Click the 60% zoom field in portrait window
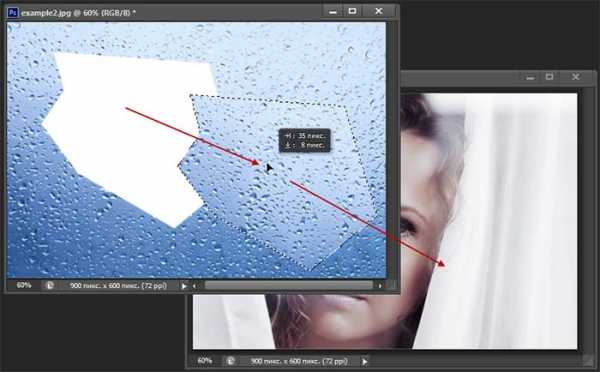The height and width of the screenshot is (372, 600). 205,361
